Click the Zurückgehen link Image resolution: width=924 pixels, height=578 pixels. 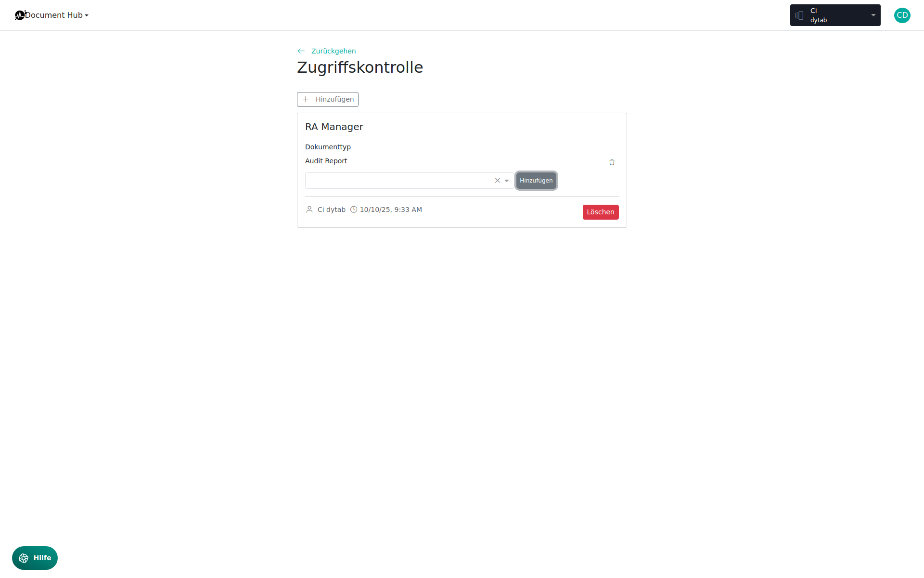click(334, 51)
